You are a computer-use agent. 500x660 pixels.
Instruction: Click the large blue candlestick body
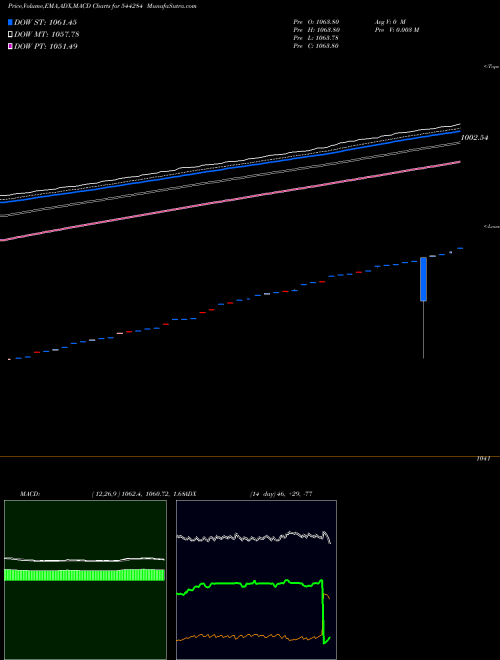click(x=423, y=279)
